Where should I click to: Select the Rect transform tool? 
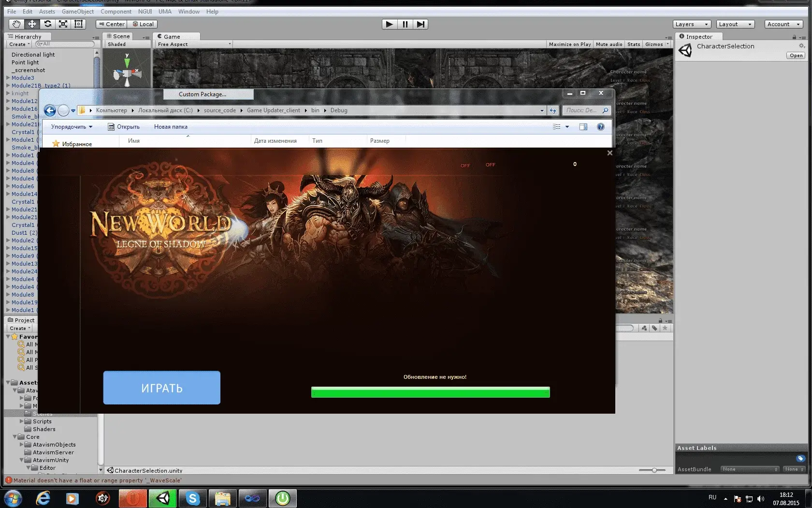79,24
